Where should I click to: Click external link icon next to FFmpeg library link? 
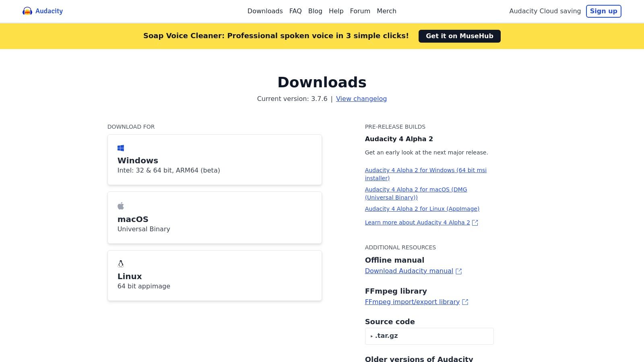click(465, 302)
